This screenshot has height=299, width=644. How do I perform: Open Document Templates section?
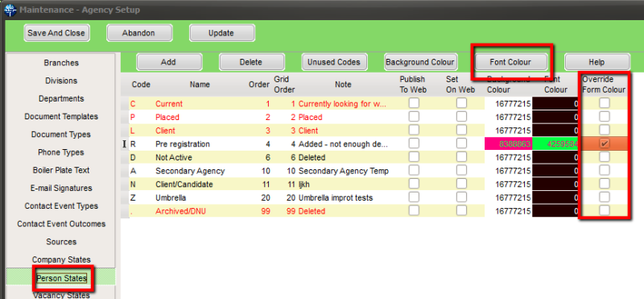(x=61, y=116)
